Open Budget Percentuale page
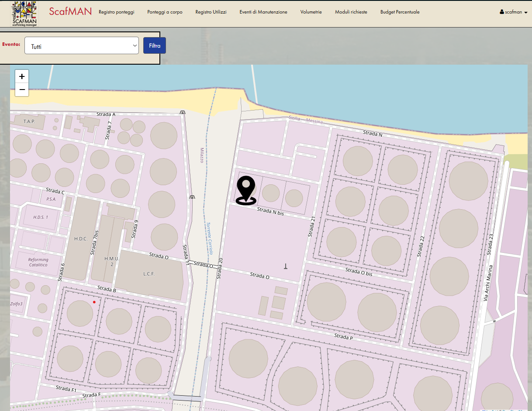Image resolution: width=532 pixels, height=411 pixels. pyautogui.click(x=400, y=12)
